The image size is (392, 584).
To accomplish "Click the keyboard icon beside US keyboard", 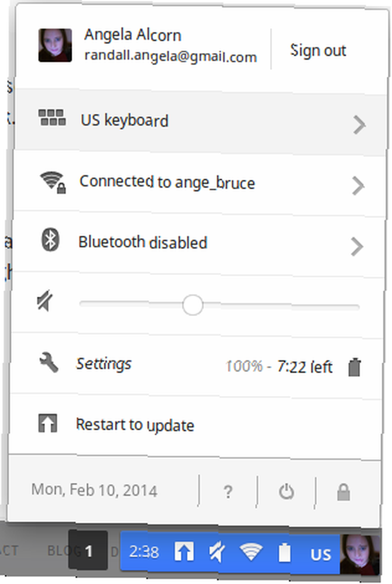I will point(52,118).
